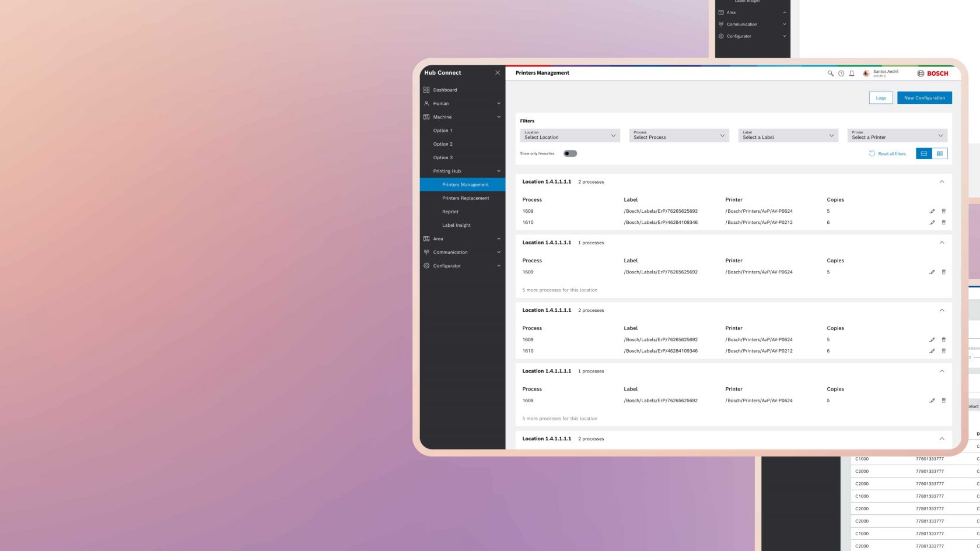Collapse the fourth location card chevron
Image resolution: width=980 pixels, height=551 pixels.
click(x=942, y=371)
